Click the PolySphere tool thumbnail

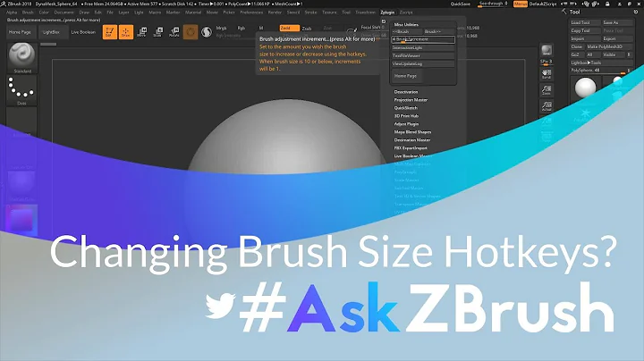(x=585, y=88)
